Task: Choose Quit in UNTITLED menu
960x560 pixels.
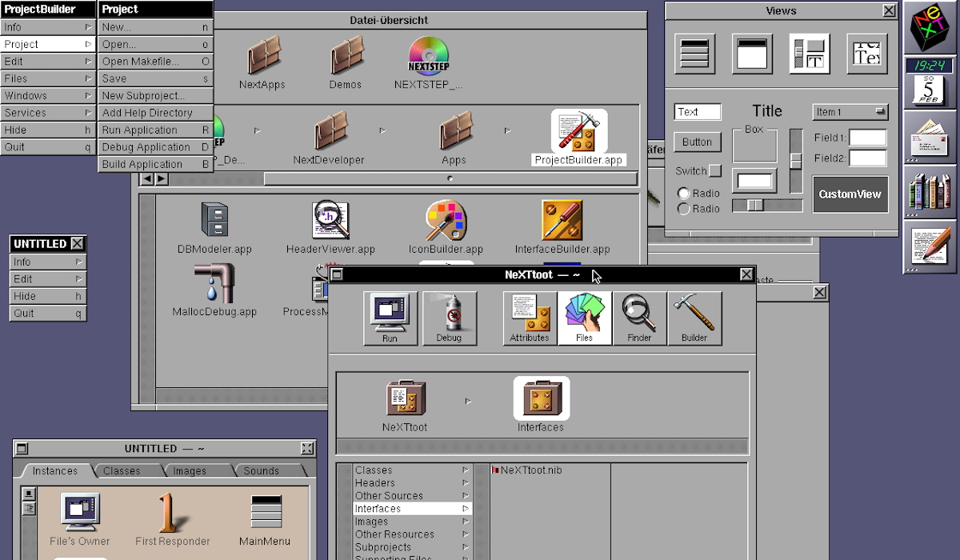Action: (48, 314)
